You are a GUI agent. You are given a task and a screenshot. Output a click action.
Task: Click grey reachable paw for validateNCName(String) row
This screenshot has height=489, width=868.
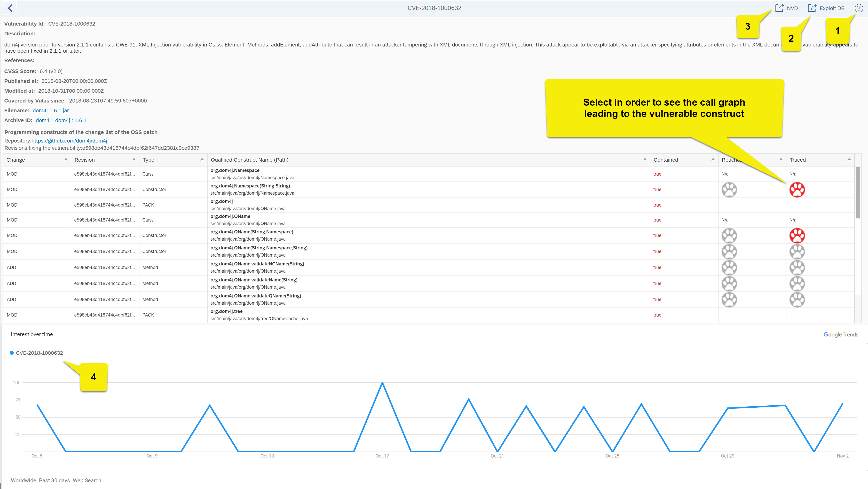(729, 267)
